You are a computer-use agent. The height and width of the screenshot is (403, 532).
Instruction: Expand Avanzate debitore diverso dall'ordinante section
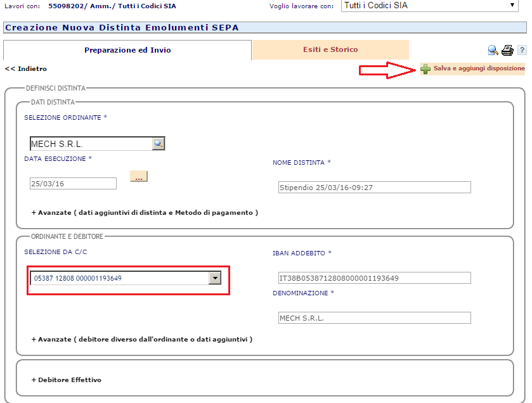[x=141, y=339]
